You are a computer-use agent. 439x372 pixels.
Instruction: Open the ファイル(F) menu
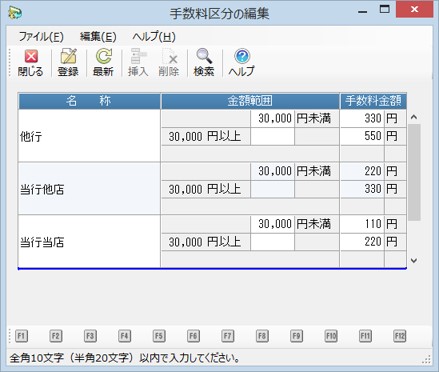pyautogui.click(x=41, y=37)
